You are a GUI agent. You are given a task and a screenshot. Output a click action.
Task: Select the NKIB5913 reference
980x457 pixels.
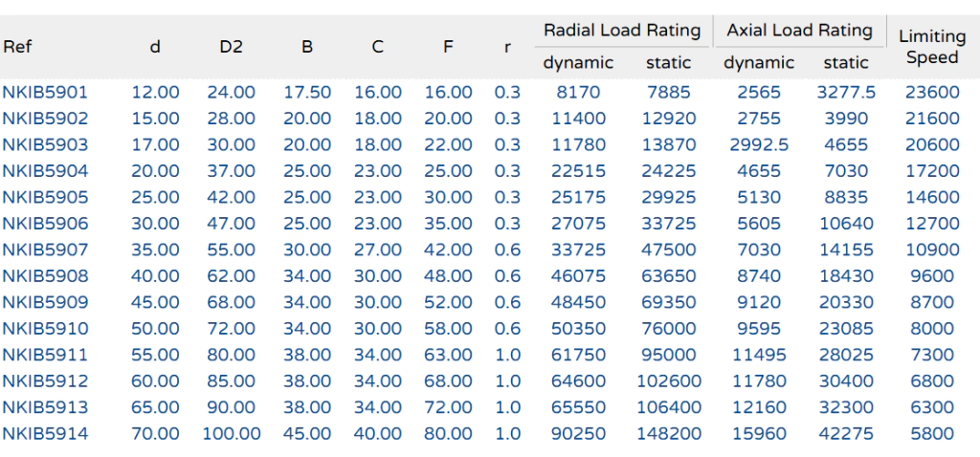(45, 407)
